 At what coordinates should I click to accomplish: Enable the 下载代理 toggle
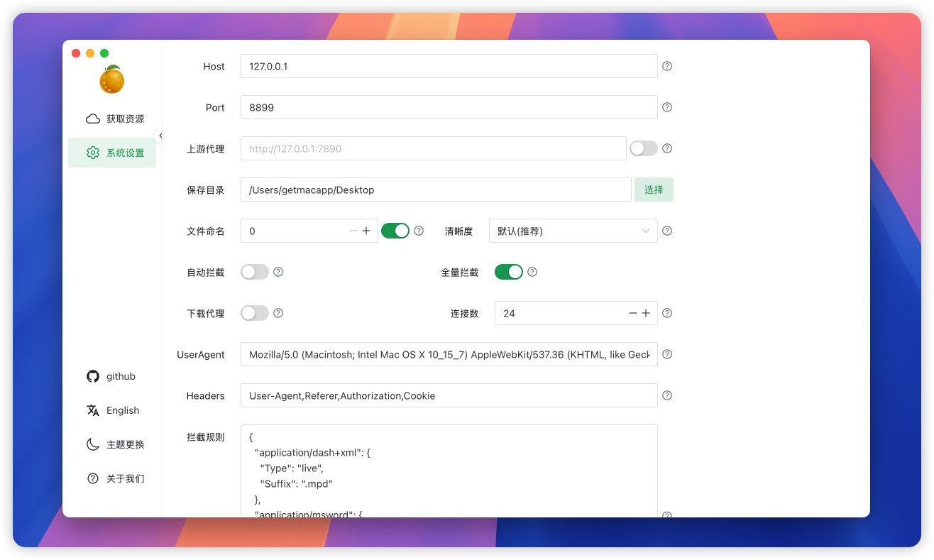tap(255, 313)
